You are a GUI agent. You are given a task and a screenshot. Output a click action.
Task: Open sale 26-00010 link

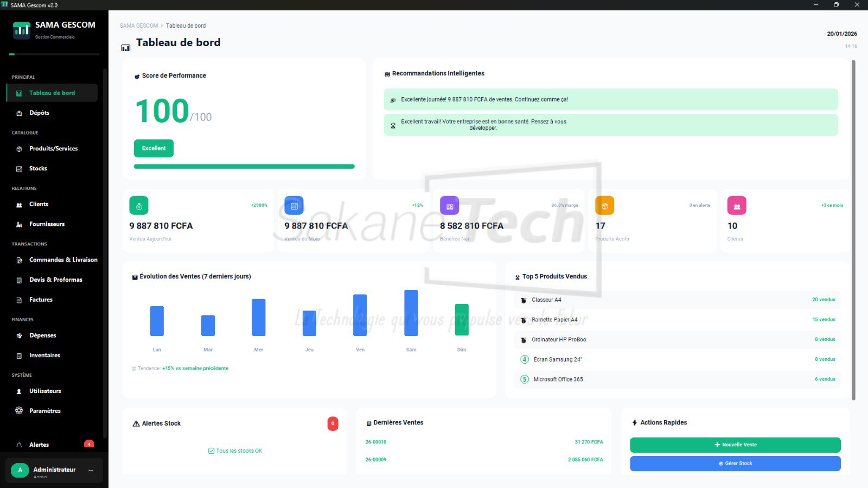[x=376, y=442]
